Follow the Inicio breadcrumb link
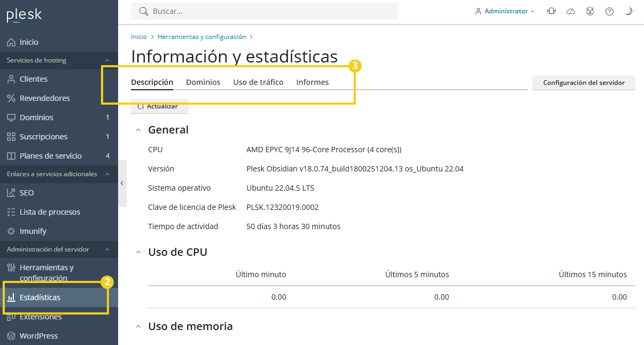 [138, 36]
